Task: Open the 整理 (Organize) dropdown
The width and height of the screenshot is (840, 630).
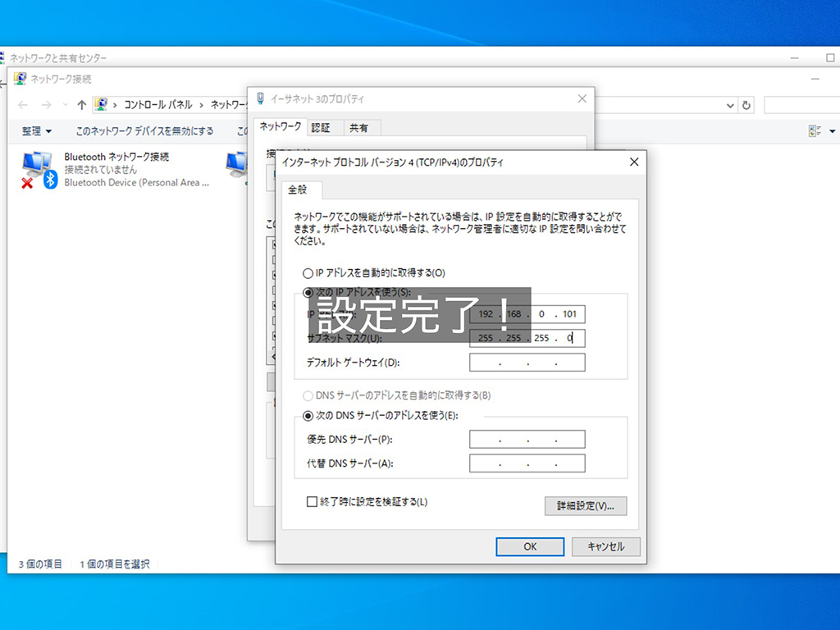Action: 36,130
